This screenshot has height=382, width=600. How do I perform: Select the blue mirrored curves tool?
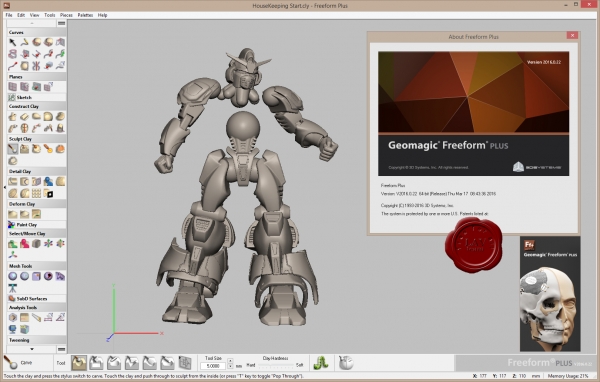click(x=36, y=66)
